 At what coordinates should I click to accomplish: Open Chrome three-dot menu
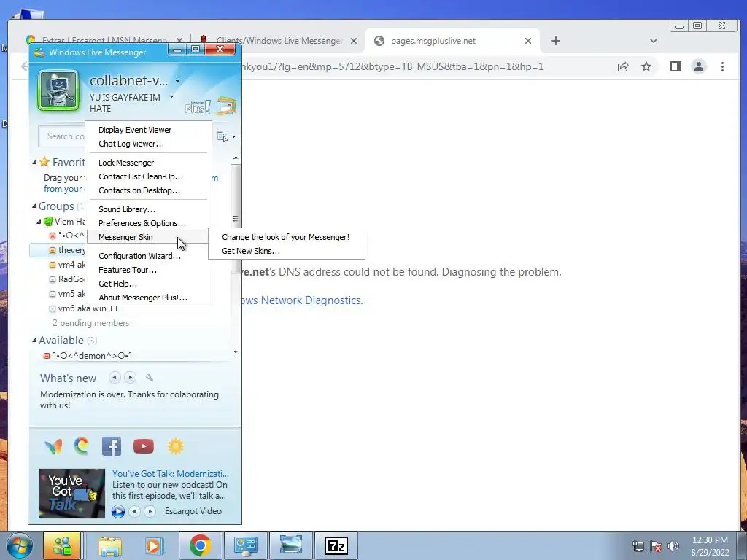[722, 66]
